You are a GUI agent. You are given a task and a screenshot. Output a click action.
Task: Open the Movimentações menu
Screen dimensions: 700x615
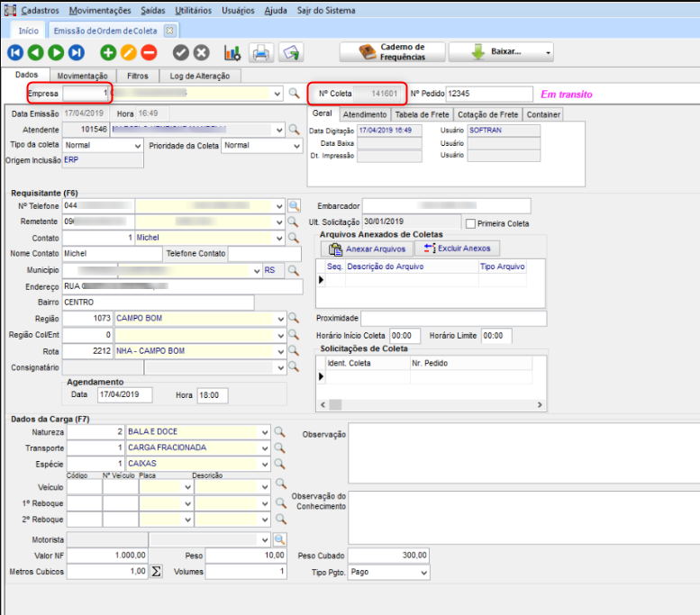tap(99, 11)
